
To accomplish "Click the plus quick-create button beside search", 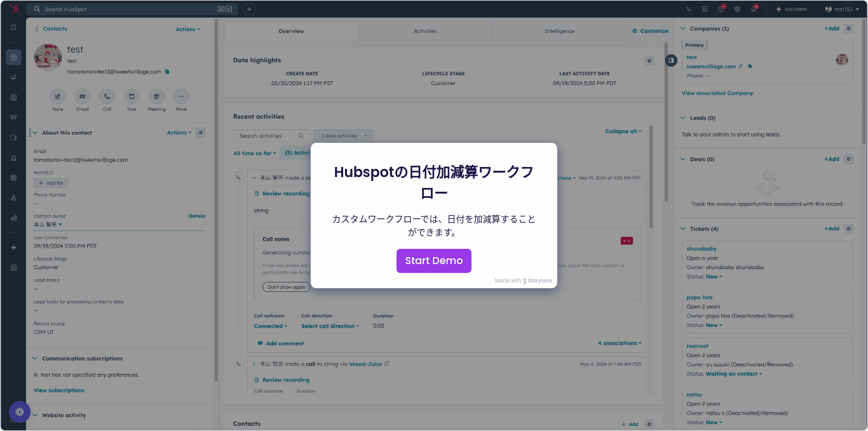I will click(249, 9).
